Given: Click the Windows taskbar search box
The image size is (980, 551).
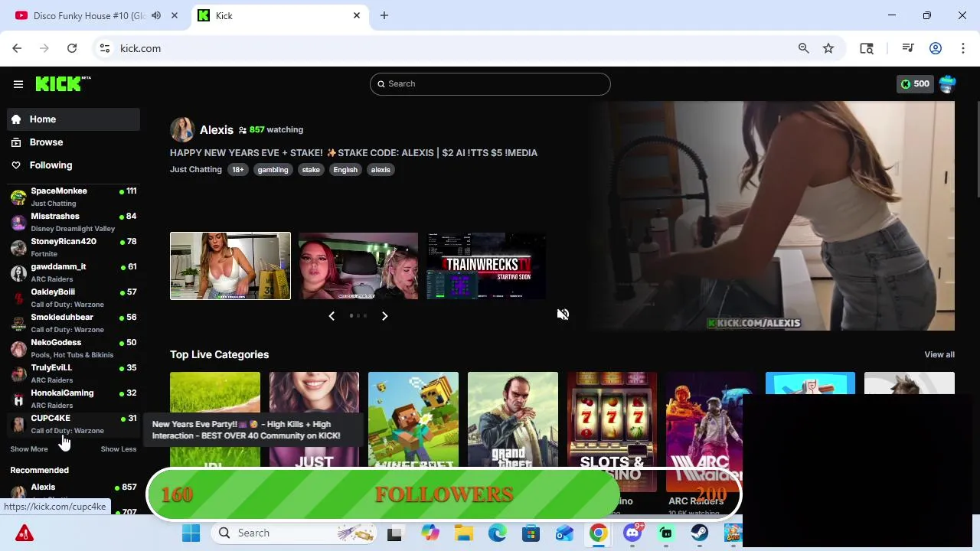Looking at the screenshot, I should coord(296,533).
